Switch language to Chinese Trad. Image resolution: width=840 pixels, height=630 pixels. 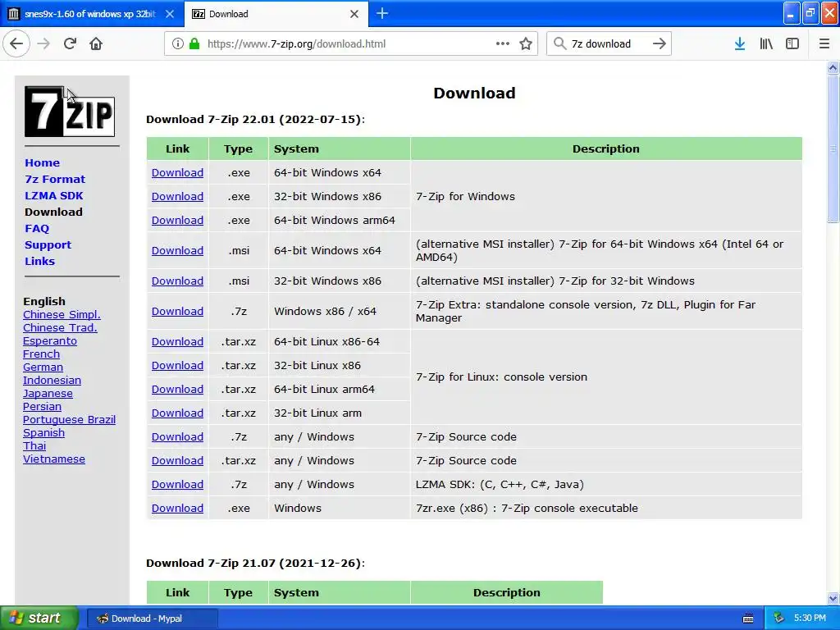[x=60, y=328]
